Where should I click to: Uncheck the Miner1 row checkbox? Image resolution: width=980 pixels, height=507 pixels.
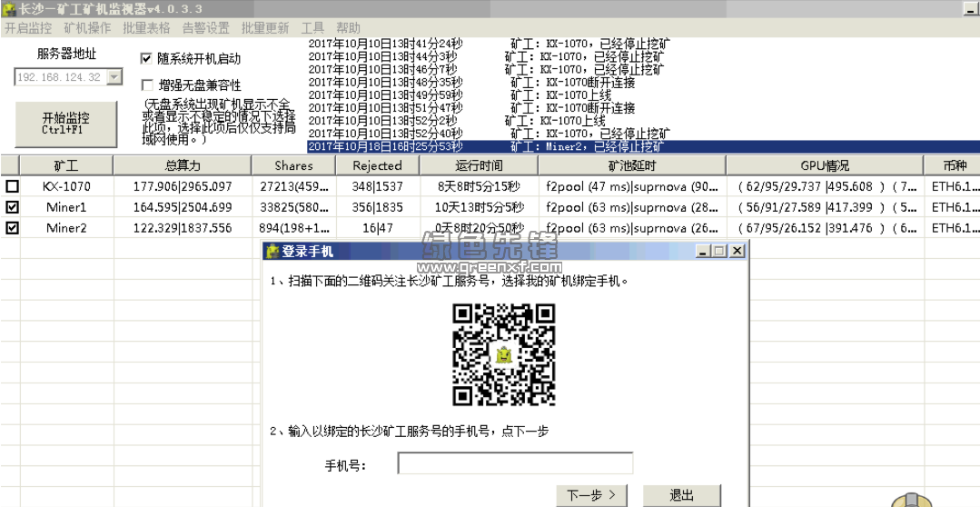[x=12, y=207]
